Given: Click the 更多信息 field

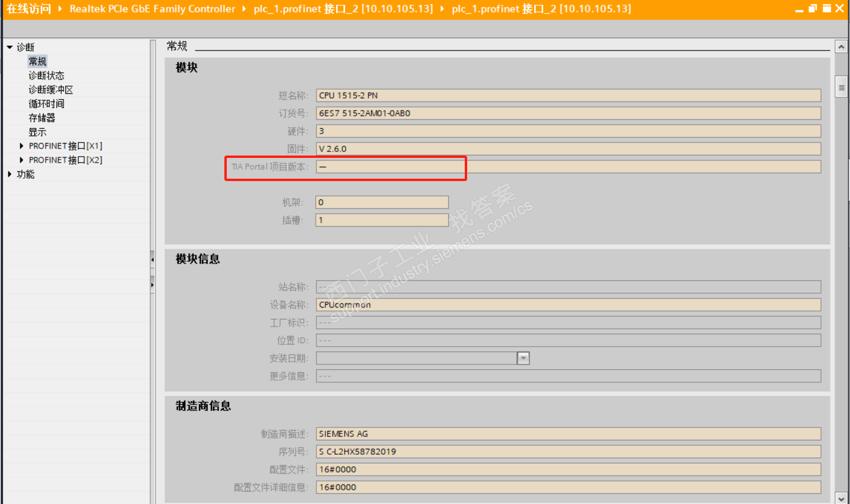Looking at the screenshot, I should click(x=569, y=376).
